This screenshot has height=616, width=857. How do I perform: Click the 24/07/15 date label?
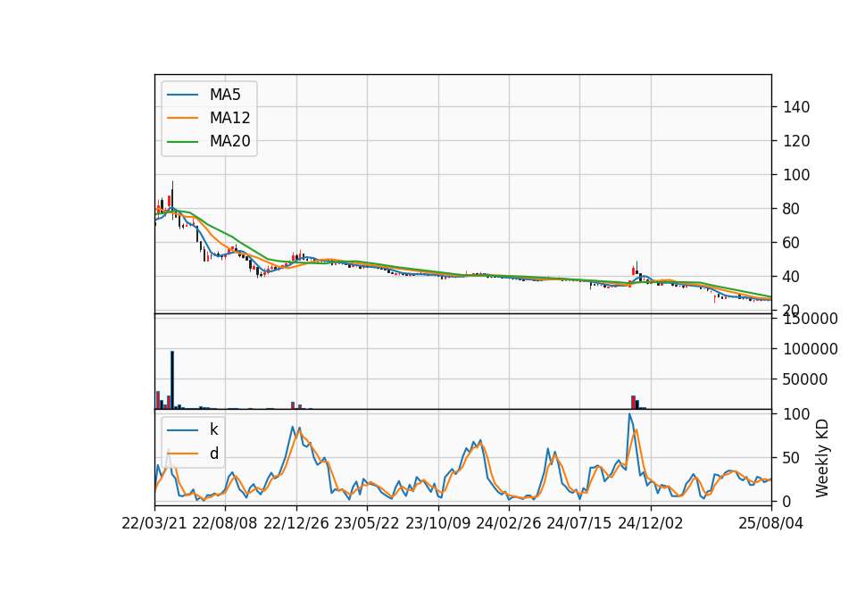coord(579,523)
